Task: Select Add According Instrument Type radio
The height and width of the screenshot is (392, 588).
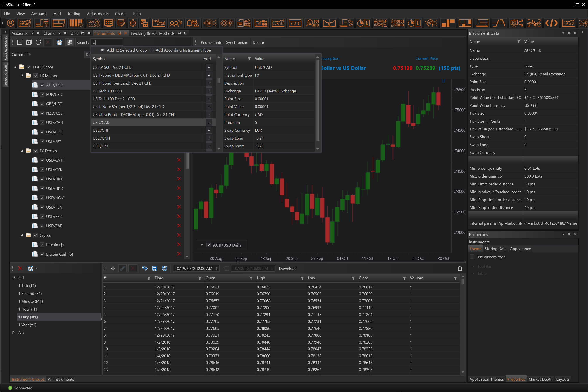Action: 152,50
